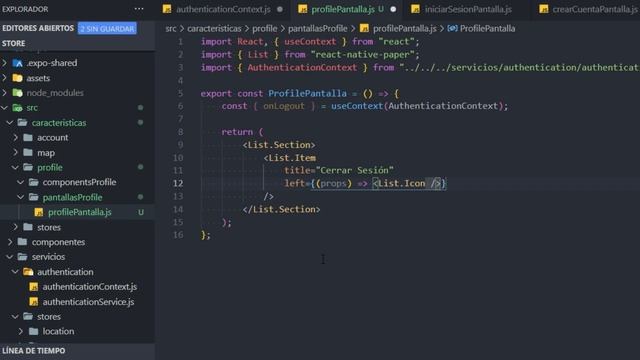Click 'onLogout' in line 6 of code

[x=284, y=106]
